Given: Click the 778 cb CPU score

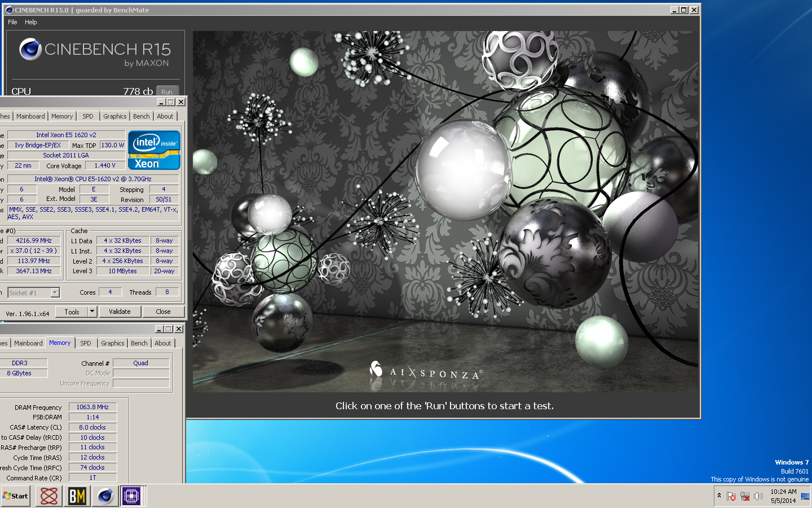Looking at the screenshot, I should point(138,91).
